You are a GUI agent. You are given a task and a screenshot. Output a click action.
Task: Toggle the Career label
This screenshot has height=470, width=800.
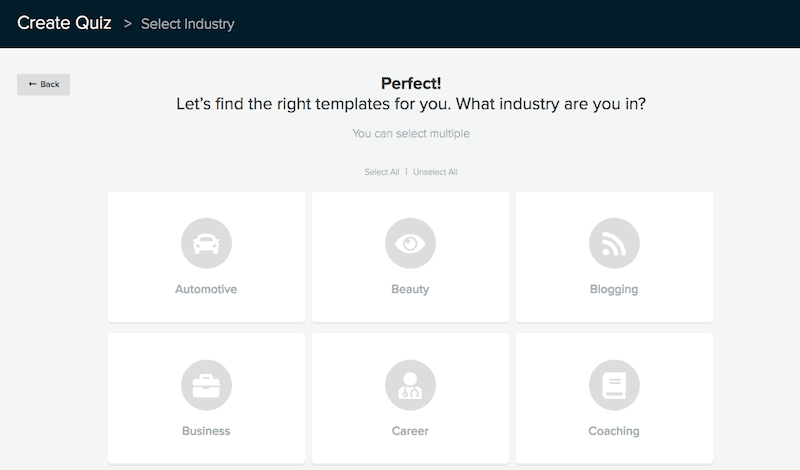tap(410, 431)
